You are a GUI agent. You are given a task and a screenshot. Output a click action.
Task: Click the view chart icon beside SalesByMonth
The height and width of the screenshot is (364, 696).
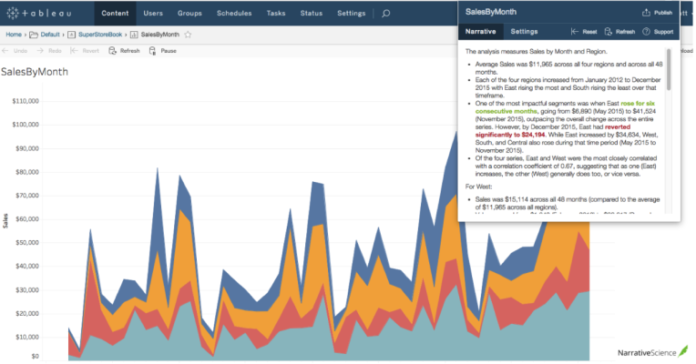pyautogui.click(x=134, y=35)
